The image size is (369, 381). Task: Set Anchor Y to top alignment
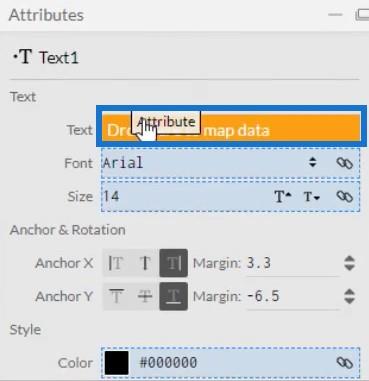[116, 296]
